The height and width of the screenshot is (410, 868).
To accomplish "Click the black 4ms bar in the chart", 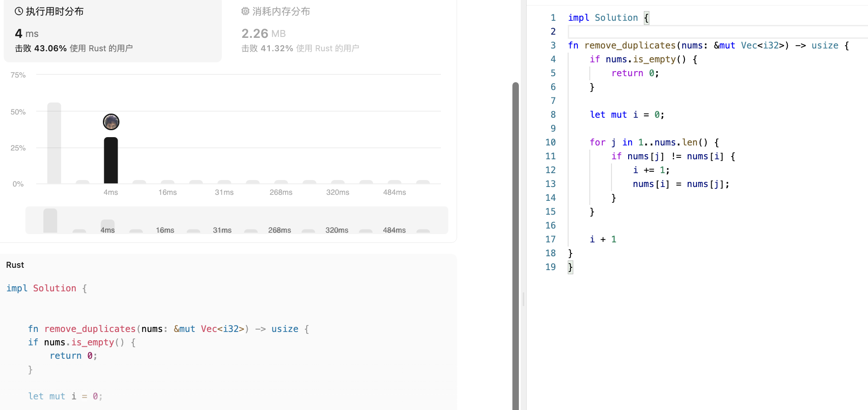I will pos(111,160).
